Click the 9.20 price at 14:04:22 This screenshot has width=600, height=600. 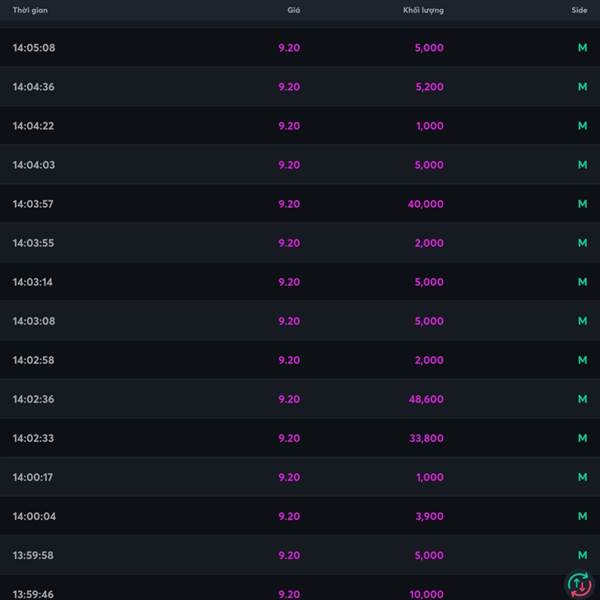pos(289,126)
